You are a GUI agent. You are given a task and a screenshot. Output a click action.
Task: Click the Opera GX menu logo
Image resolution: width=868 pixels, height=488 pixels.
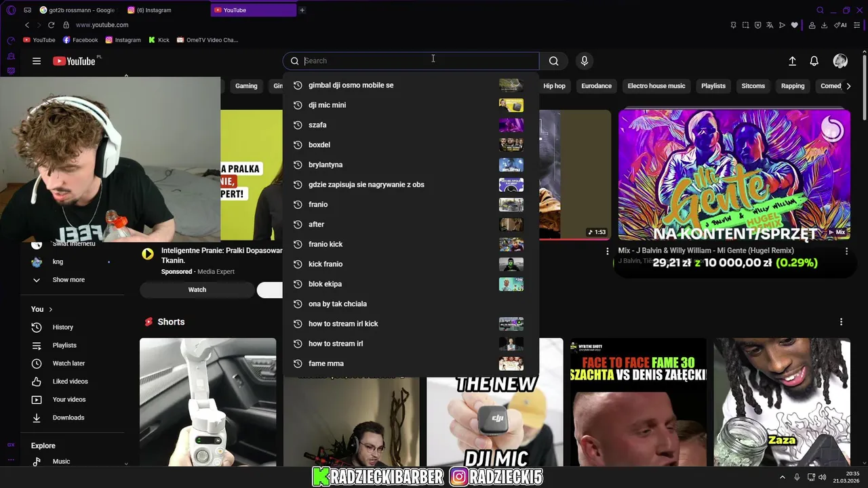click(x=11, y=10)
